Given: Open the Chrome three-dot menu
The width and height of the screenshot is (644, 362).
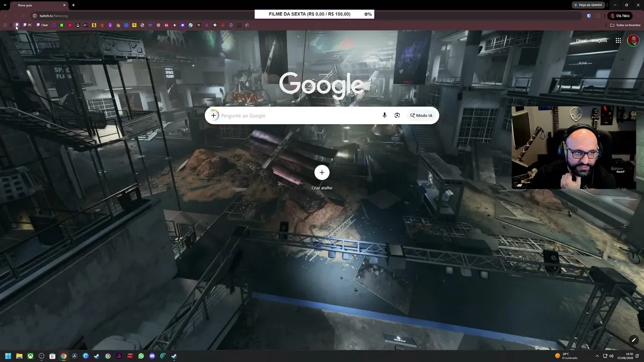Looking at the screenshot, I should pos(638,16).
